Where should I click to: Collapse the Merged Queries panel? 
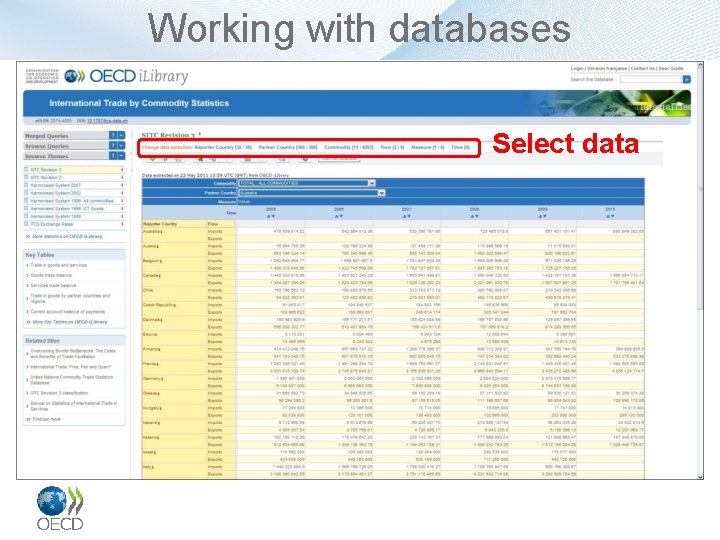tap(121, 135)
